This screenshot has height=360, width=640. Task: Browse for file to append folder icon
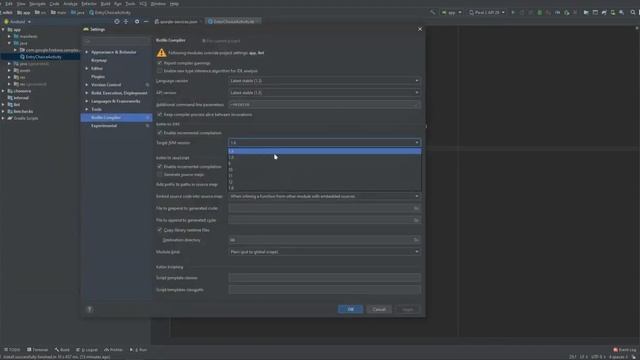click(416, 220)
